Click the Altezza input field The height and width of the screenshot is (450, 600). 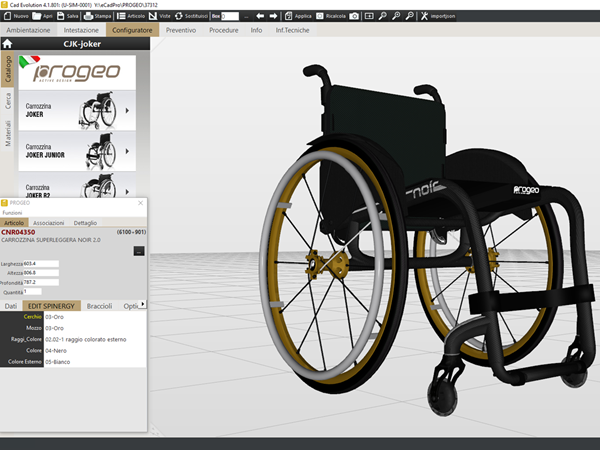(41, 273)
